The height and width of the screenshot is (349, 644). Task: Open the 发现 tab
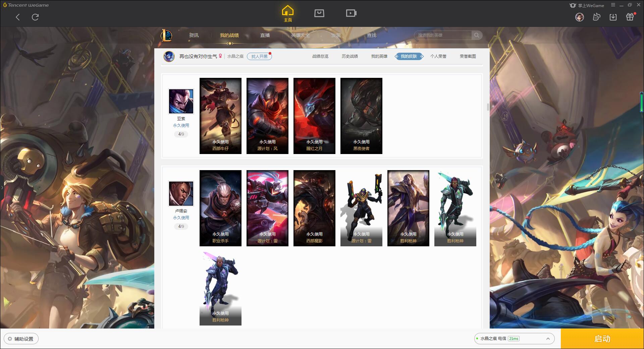click(336, 35)
